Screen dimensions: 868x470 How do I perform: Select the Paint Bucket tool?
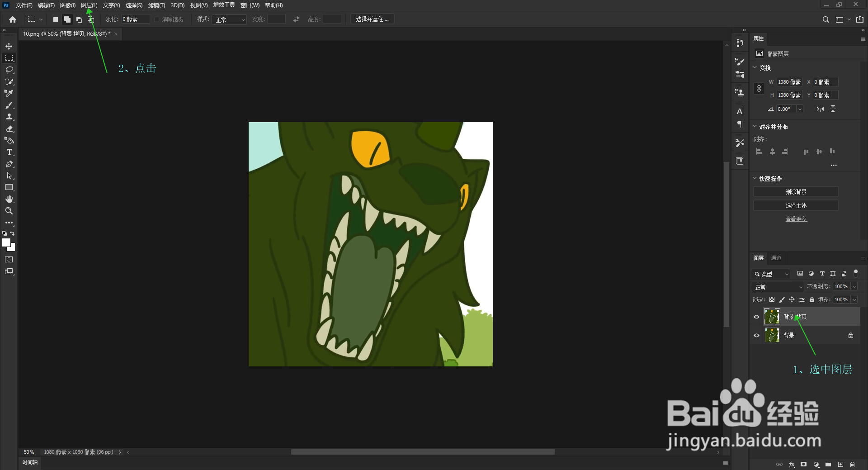point(9,140)
